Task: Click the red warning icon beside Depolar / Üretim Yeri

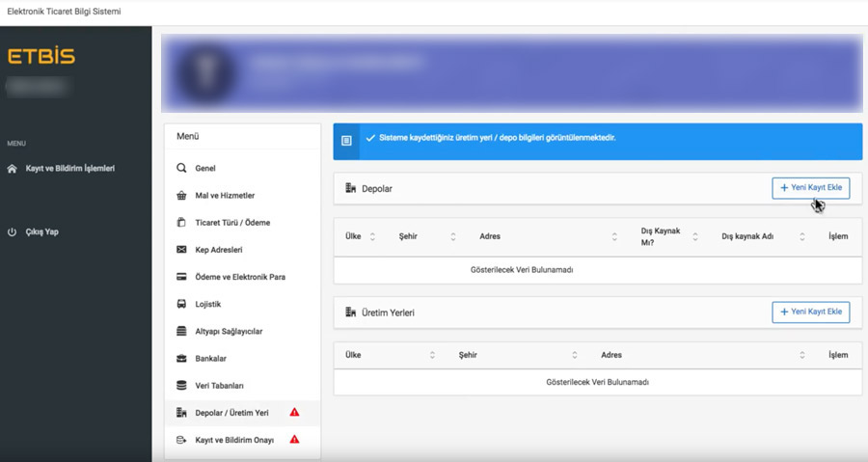Action: coord(294,412)
